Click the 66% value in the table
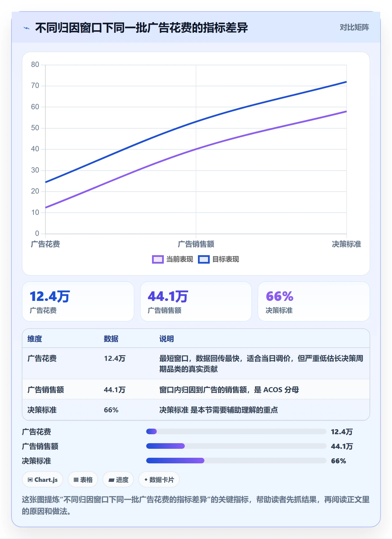Viewport: 392px width, 539px height. point(111,410)
